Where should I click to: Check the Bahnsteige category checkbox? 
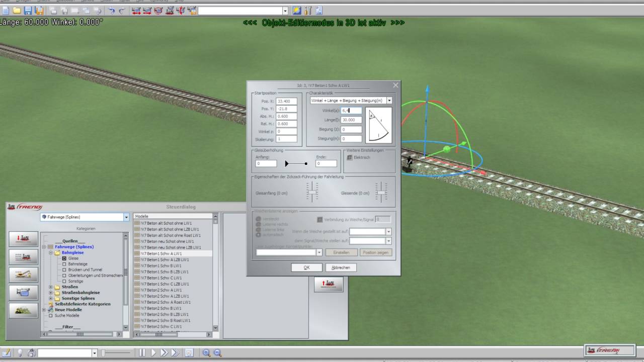[64, 264]
